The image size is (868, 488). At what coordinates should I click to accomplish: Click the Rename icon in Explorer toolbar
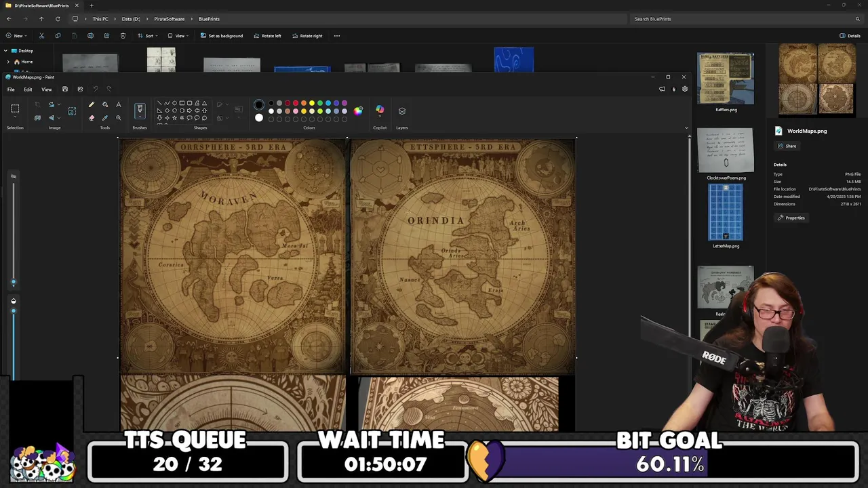tap(90, 35)
